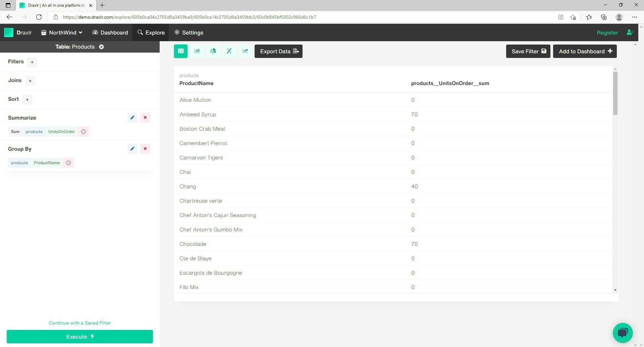Screen dimensions: 644x347
Task: Click Continue with a Saved Filter link
Action: [80, 323]
